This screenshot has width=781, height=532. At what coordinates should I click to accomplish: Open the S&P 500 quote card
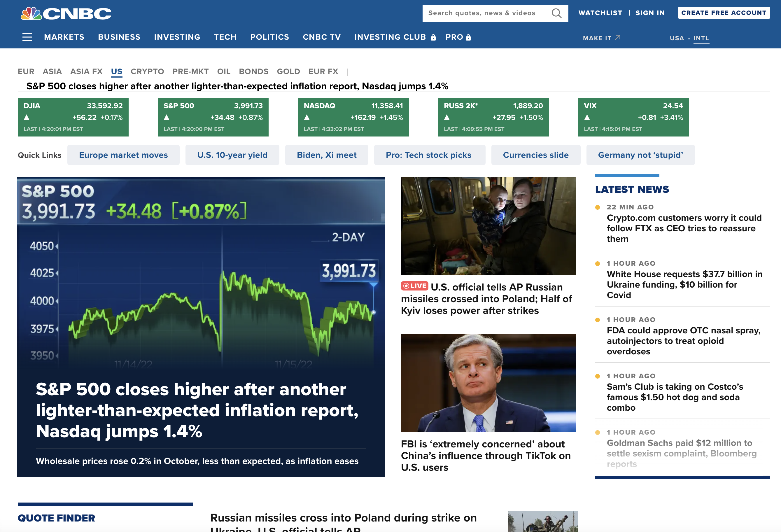tap(213, 117)
